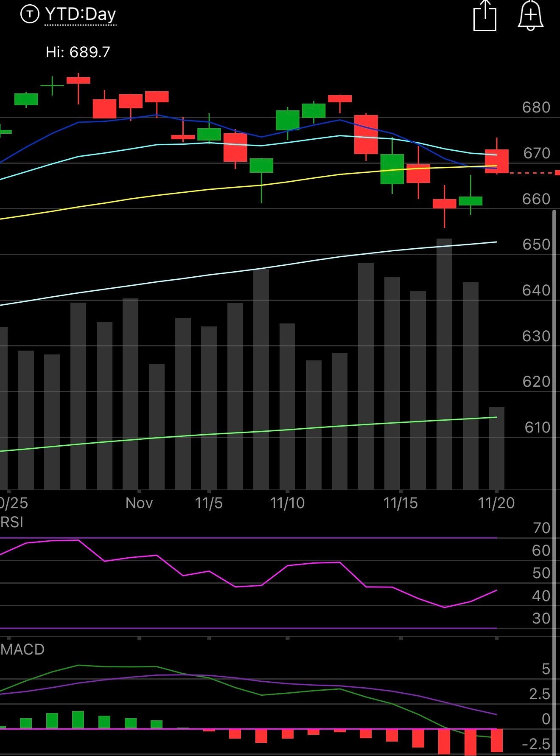Tap the 11/15 date label on axis

click(x=400, y=503)
